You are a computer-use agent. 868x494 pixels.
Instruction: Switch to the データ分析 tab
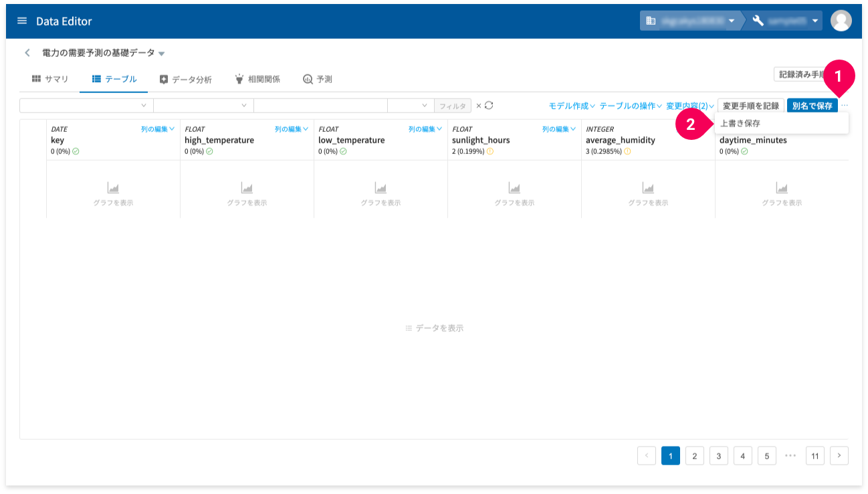click(x=185, y=79)
